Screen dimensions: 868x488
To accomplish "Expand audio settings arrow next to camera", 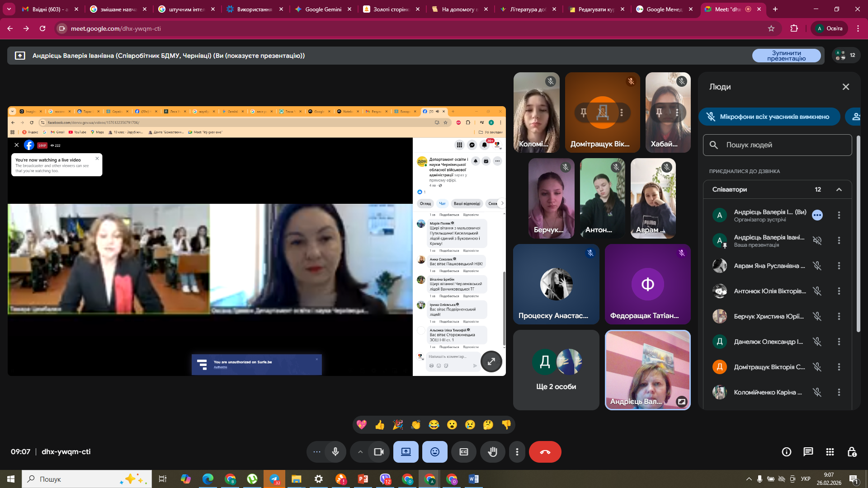I will click(360, 452).
